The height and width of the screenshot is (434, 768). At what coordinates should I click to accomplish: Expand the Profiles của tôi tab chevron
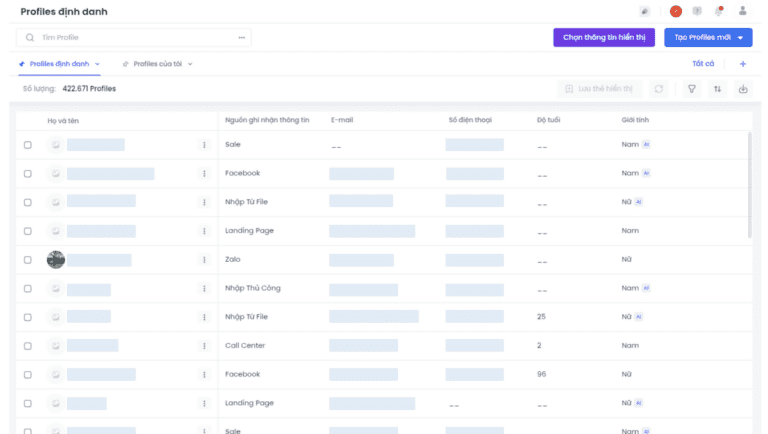[190, 64]
